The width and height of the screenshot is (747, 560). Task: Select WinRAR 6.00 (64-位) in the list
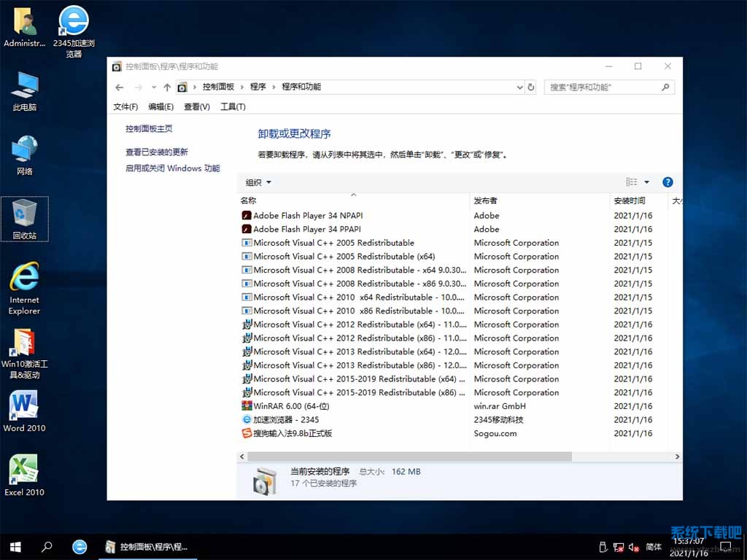tap(291, 406)
